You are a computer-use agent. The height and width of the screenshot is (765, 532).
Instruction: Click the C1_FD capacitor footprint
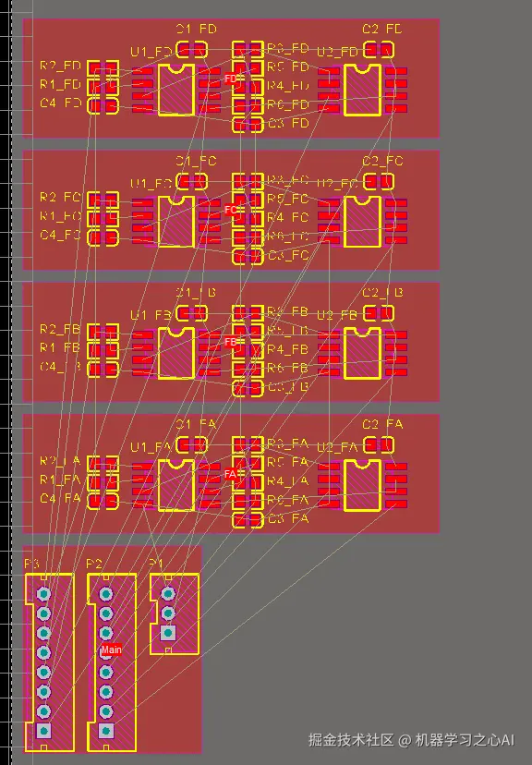pos(191,50)
